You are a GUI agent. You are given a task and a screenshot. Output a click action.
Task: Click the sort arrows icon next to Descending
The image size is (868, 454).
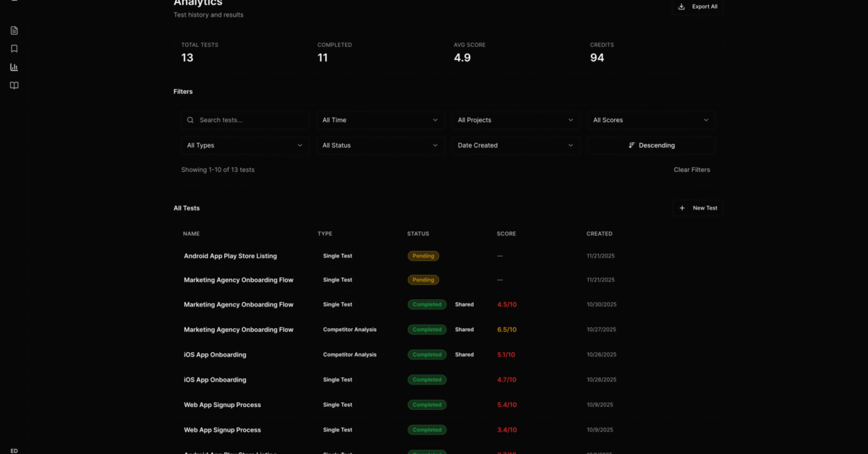[x=632, y=145]
